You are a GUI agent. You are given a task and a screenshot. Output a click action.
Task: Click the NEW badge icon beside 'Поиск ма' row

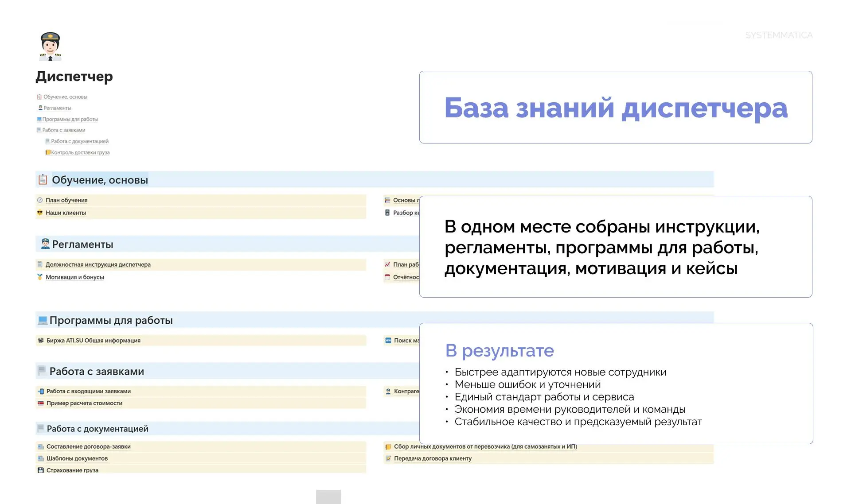(x=388, y=341)
